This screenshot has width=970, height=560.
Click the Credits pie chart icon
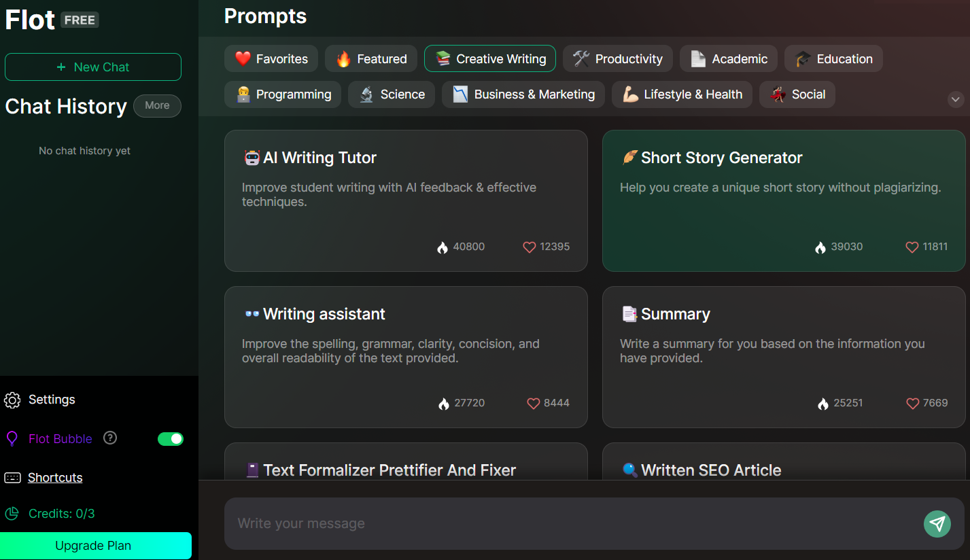coord(12,514)
